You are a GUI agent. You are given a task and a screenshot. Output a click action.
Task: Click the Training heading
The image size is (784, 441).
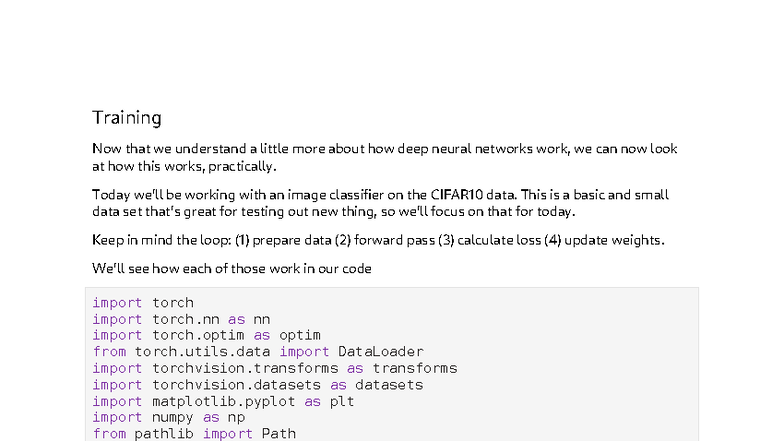pos(126,118)
